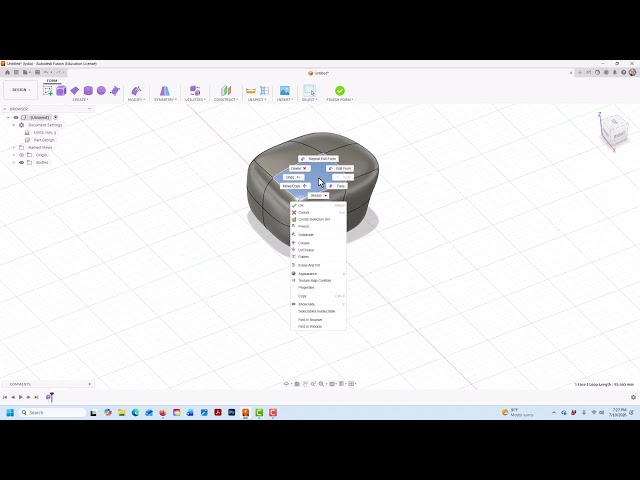The height and width of the screenshot is (480, 640).
Task: Click Delete in the marking menu
Action: [x=300, y=169]
